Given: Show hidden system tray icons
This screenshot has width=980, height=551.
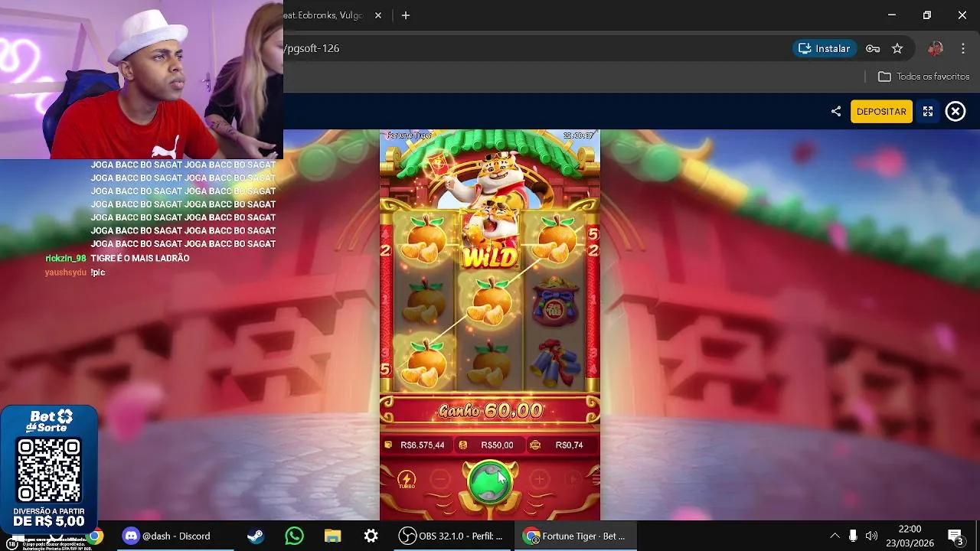Looking at the screenshot, I should click(x=835, y=536).
